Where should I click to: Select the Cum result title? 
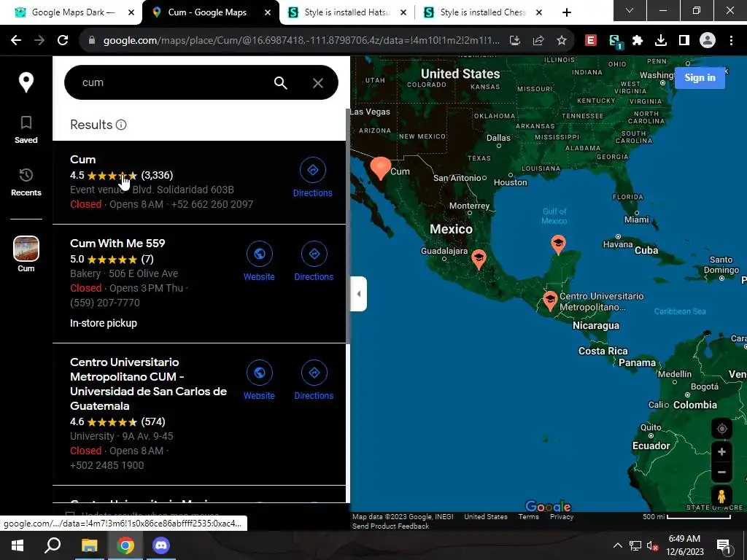[x=83, y=160]
